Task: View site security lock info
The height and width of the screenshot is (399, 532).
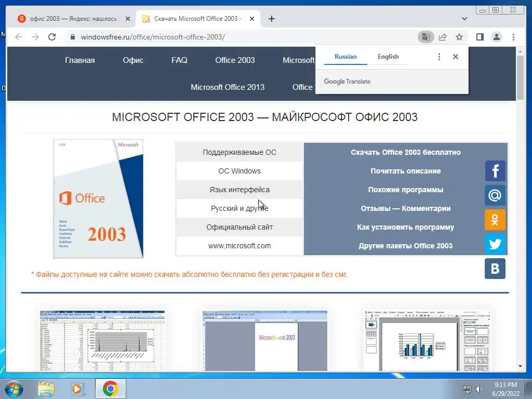Action: coord(73,37)
